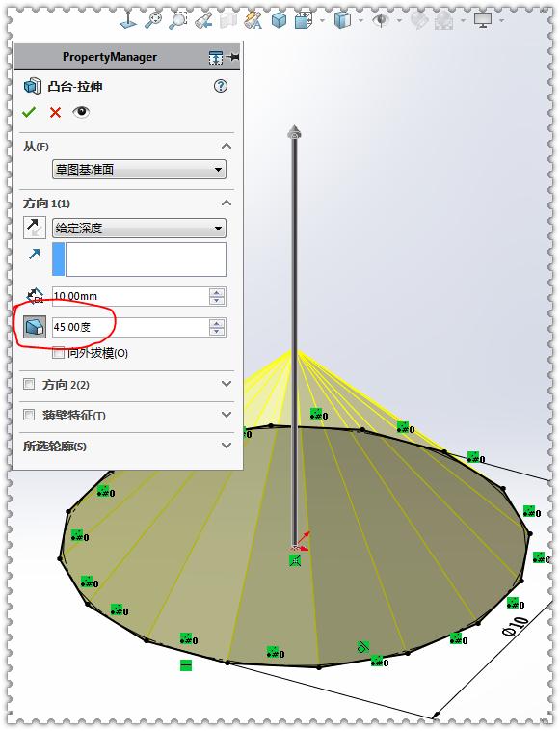The image size is (560, 731).
Task: Click the green checkmark to confirm extrude
Action: [29, 112]
